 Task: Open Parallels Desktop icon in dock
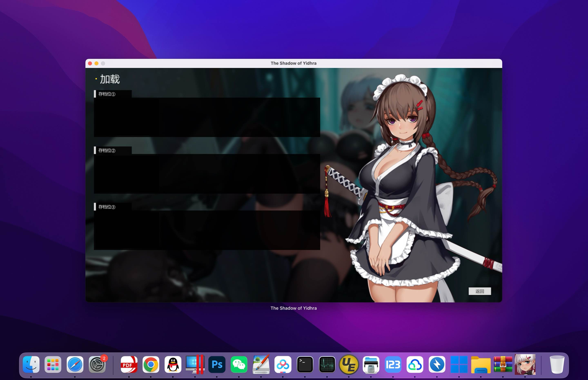click(195, 364)
